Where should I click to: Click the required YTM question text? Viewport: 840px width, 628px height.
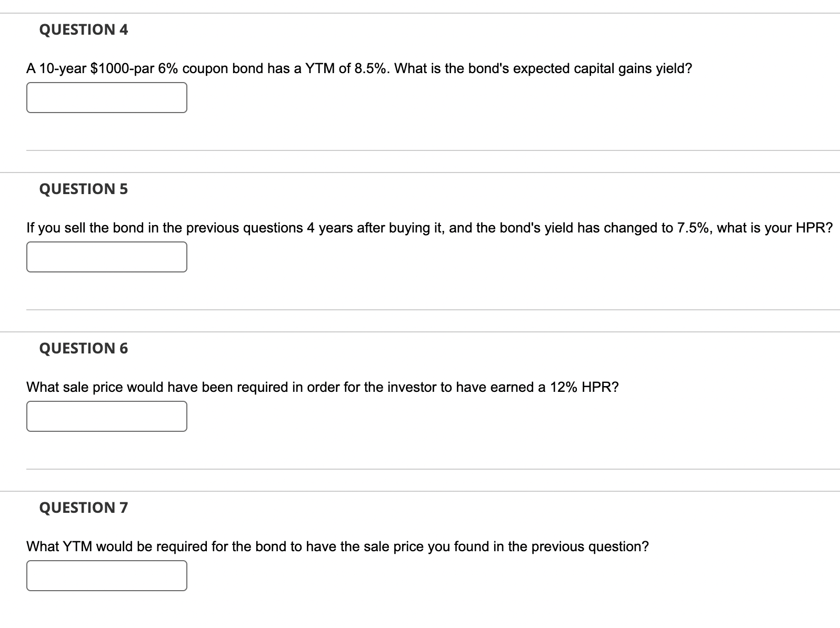pyautogui.click(x=337, y=546)
